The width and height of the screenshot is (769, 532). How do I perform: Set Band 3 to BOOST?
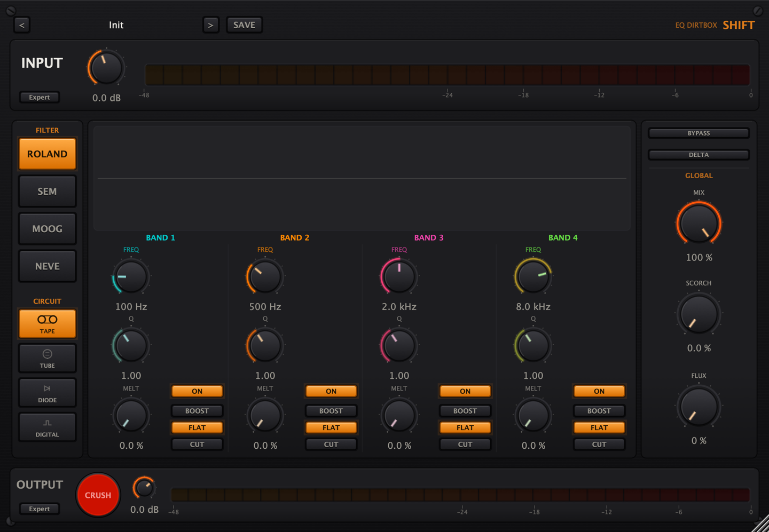coord(465,411)
